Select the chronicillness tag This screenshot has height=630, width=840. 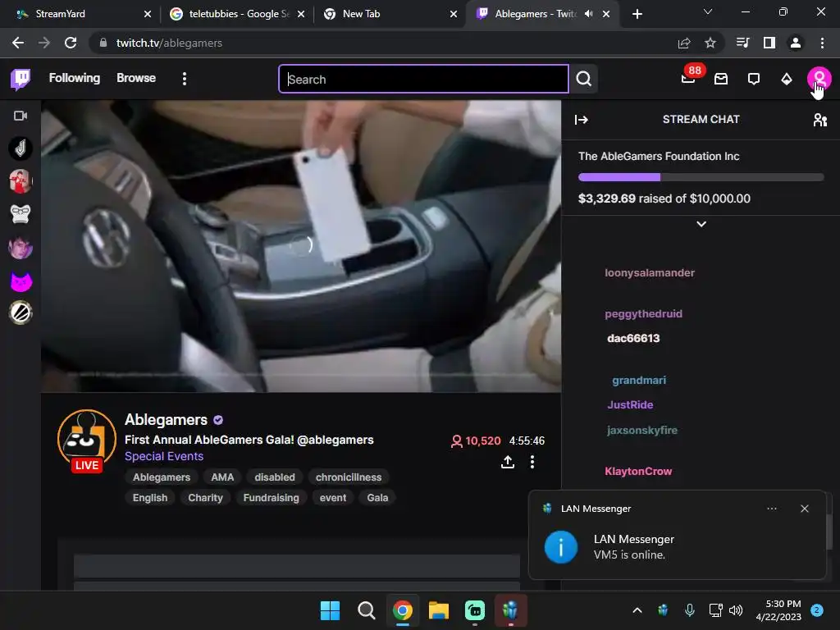coord(349,477)
